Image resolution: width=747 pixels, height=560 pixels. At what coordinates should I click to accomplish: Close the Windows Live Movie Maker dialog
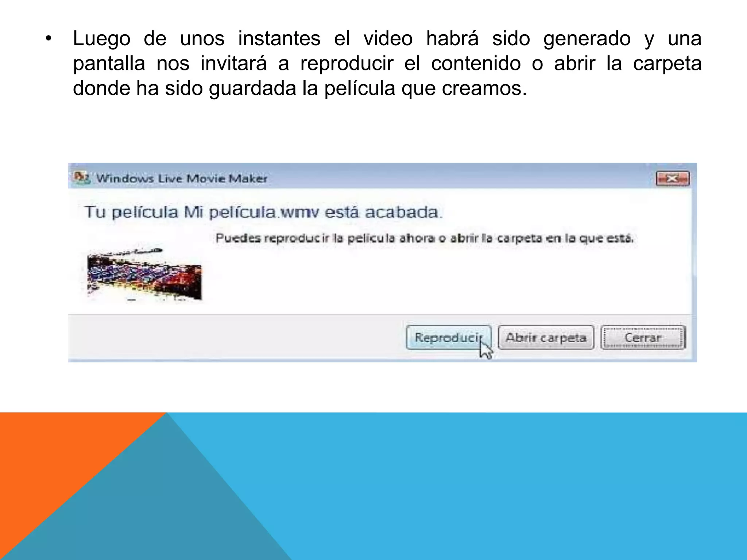(x=673, y=179)
